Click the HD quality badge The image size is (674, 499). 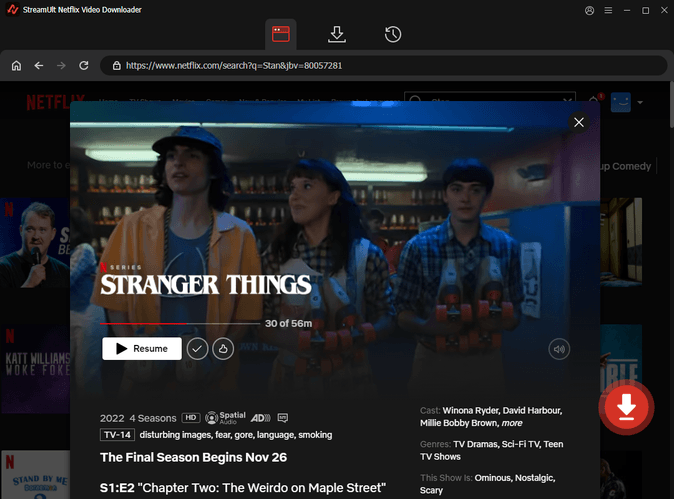[x=191, y=418]
